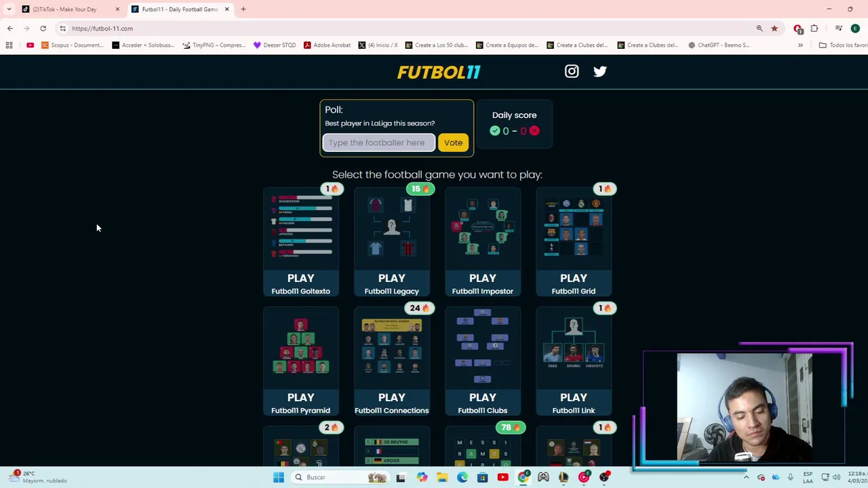The width and height of the screenshot is (868, 488).
Task: Open page zoom magnifier icon
Action: [x=759, y=28]
